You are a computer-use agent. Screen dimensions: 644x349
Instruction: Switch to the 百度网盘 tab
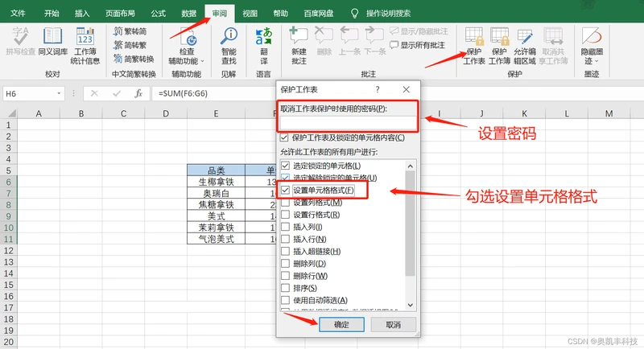coord(319,14)
